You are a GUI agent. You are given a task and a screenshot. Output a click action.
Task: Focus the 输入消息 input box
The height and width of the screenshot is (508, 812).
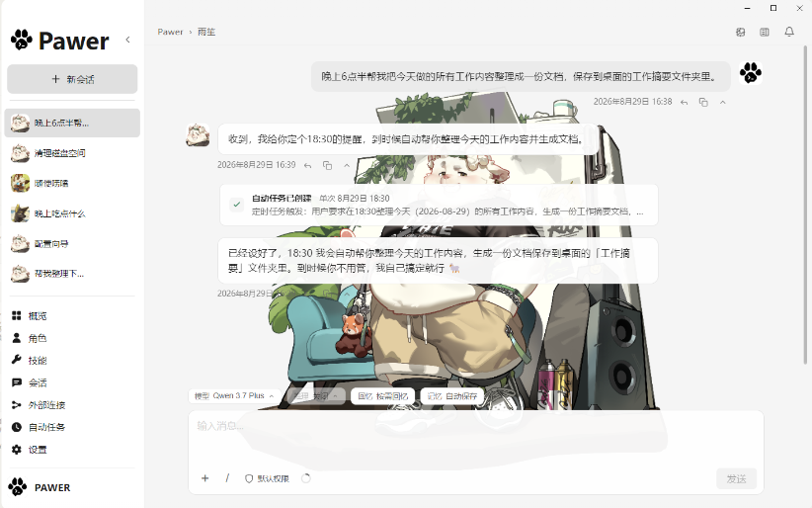point(475,438)
